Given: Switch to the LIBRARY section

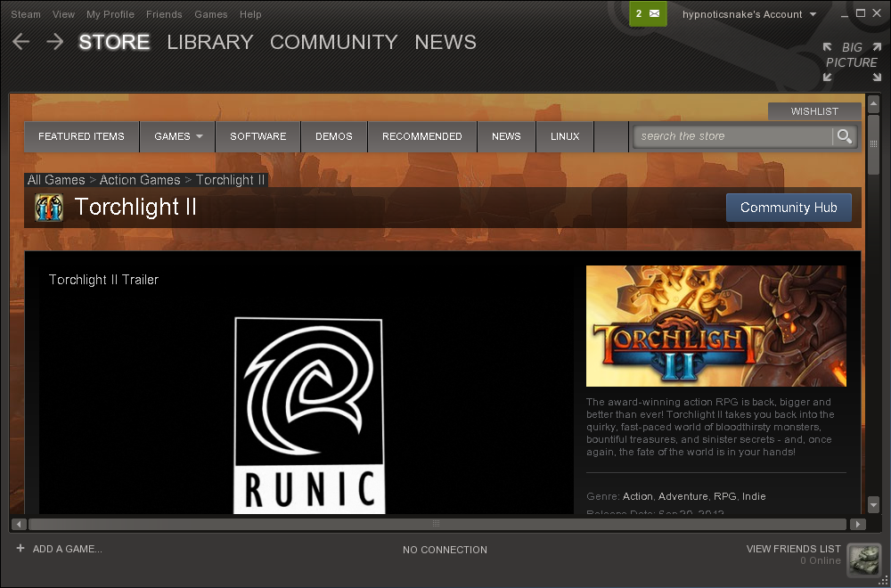Looking at the screenshot, I should 209,42.
